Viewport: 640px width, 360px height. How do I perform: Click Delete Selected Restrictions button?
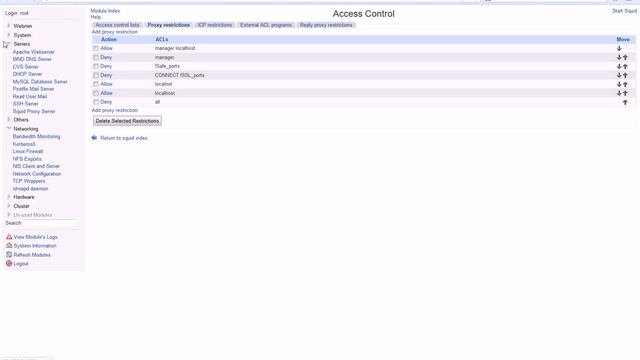coord(127,121)
